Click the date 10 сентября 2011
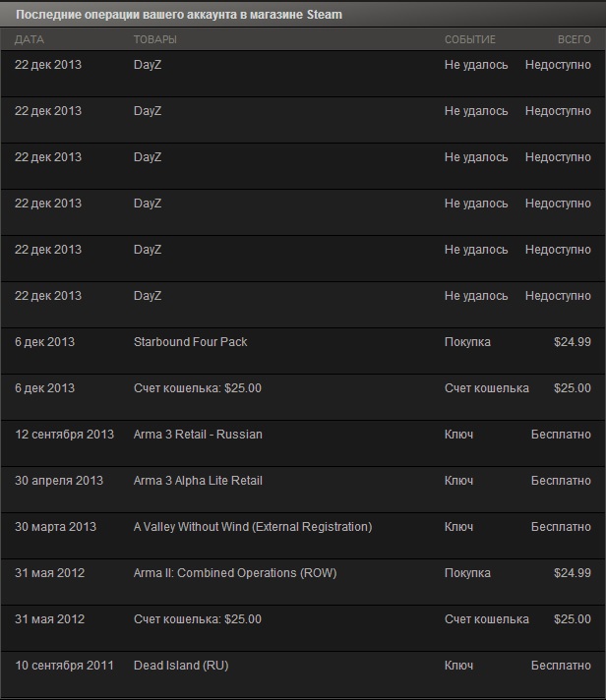The height and width of the screenshot is (700, 606). click(x=65, y=666)
